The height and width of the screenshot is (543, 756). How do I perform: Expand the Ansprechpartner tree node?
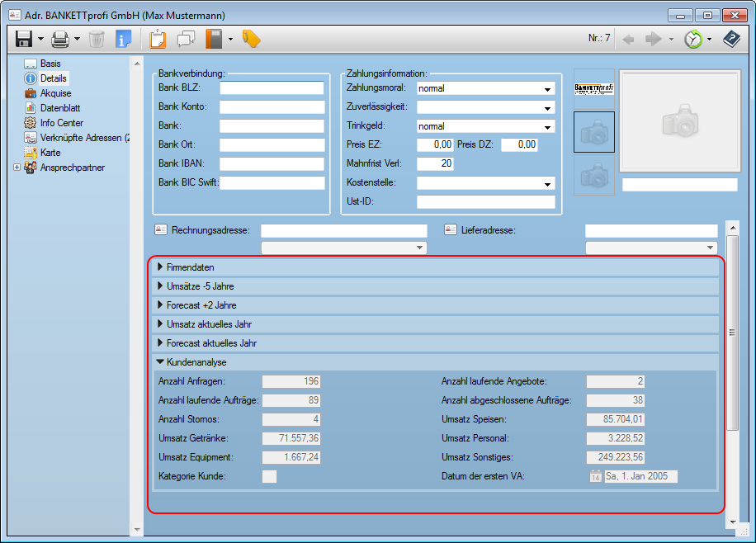tap(17, 168)
